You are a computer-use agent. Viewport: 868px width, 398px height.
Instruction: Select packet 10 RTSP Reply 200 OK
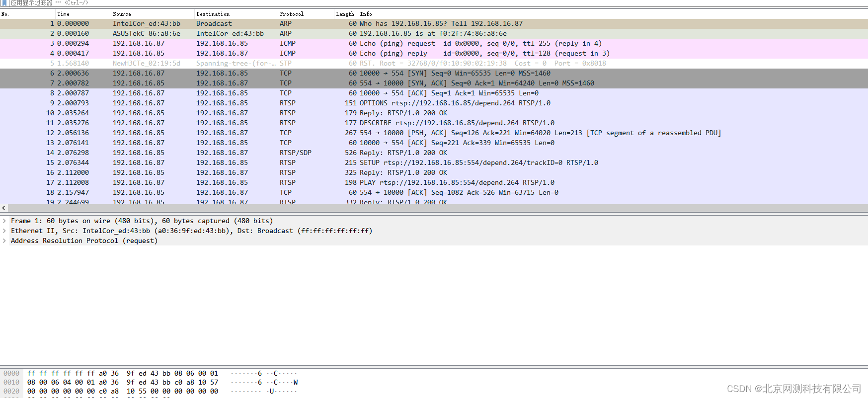point(434,113)
